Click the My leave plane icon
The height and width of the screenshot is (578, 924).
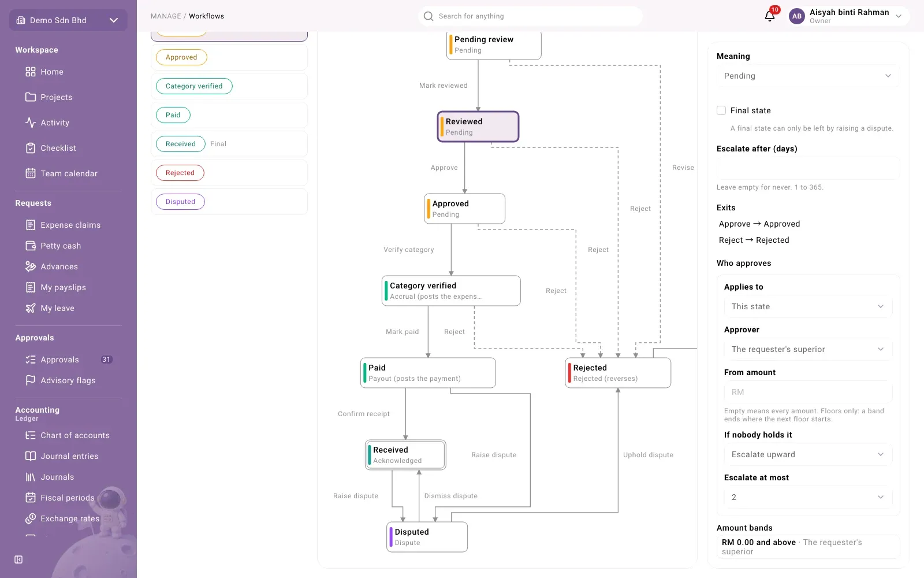coord(31,308)
